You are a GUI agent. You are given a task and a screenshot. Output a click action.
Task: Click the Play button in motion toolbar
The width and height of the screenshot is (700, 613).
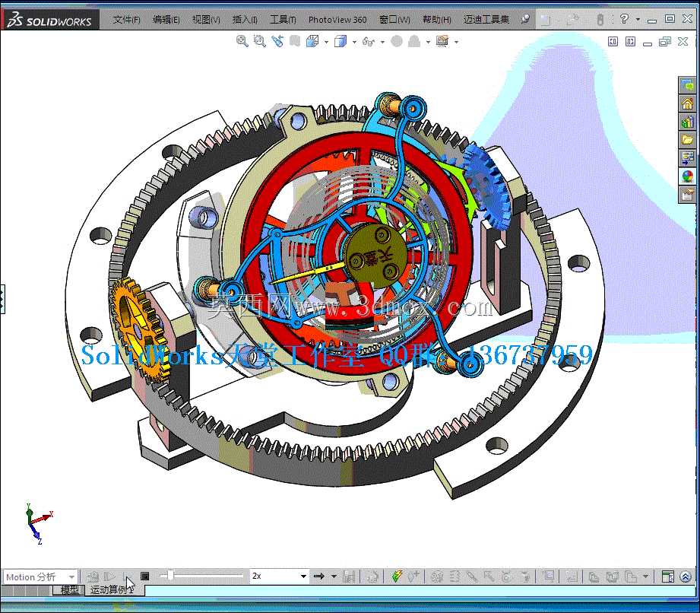[x=127, y=576]
